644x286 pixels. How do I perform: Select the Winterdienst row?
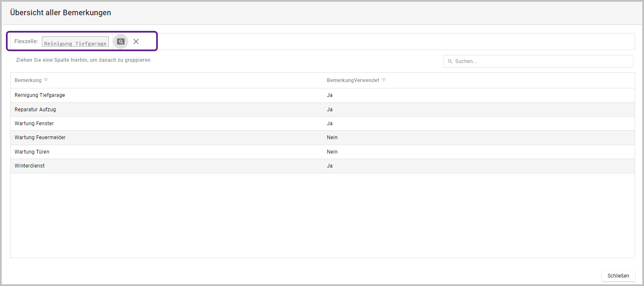pos(30,166)
